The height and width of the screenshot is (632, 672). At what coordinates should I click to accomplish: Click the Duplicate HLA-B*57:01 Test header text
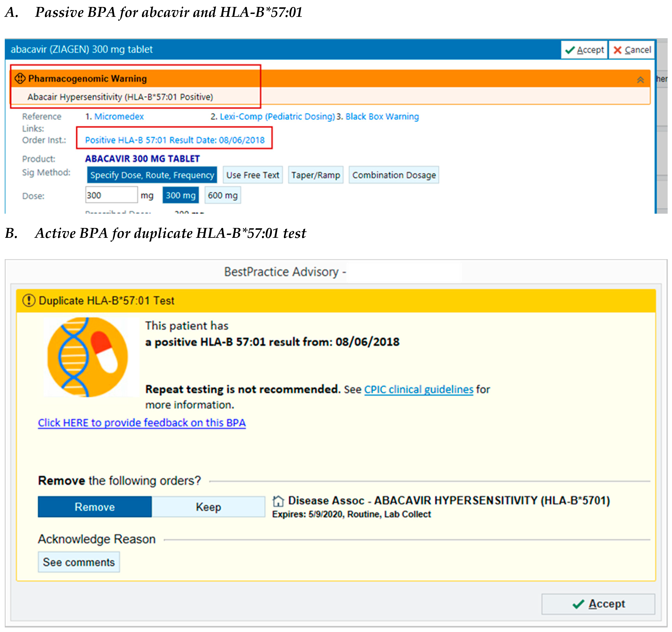[x=107, y=301]
